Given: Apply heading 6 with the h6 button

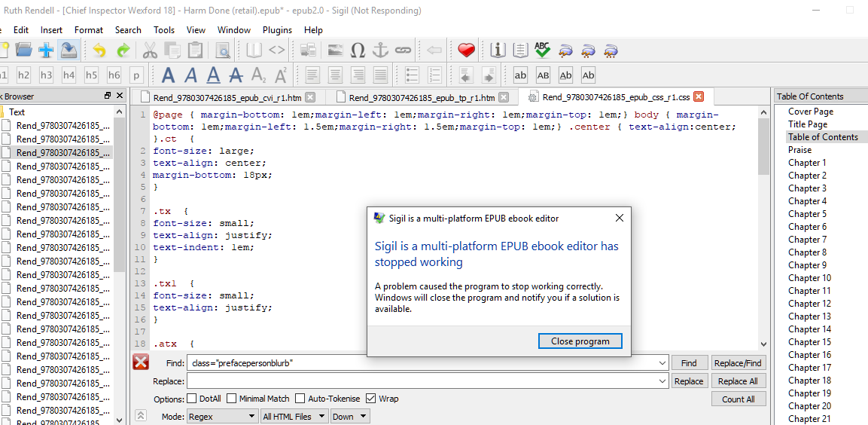Looking at the screenshot, I should point(114,75).
